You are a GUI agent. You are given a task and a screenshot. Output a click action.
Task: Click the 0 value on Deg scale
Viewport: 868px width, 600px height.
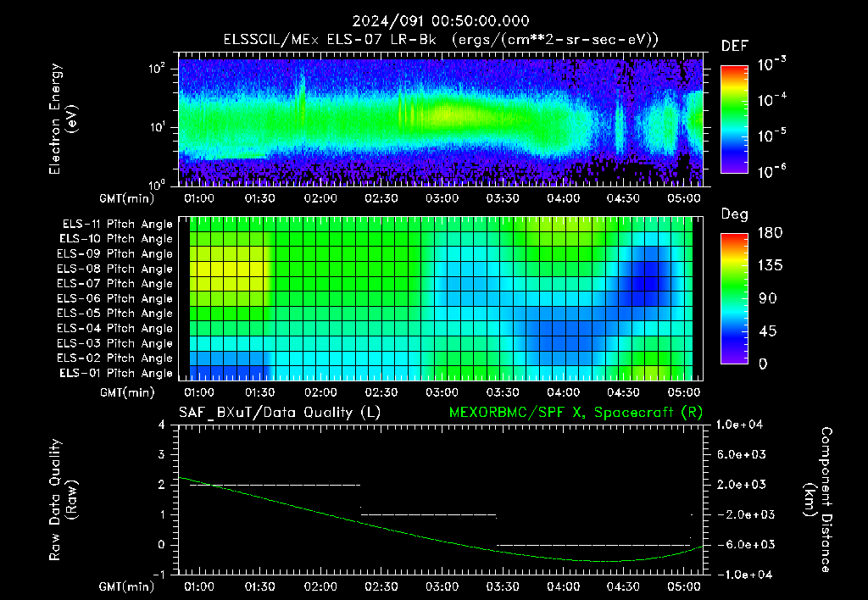[x=763, y=364]
